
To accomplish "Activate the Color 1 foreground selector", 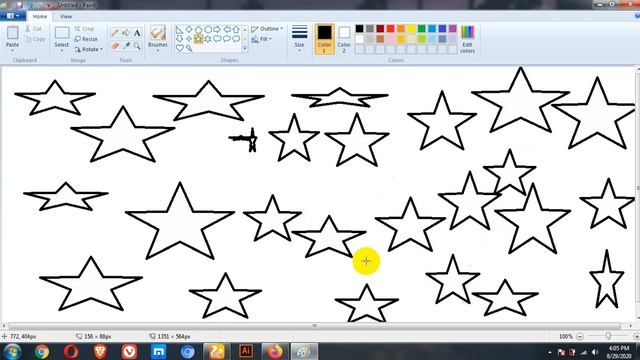I will coord(324,39).
